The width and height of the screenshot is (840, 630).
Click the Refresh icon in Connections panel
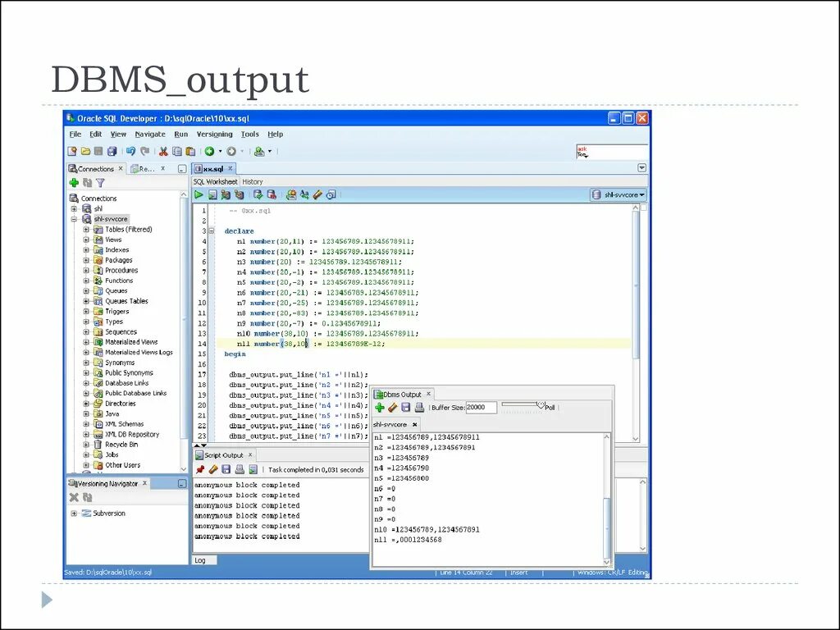[87, 183]
